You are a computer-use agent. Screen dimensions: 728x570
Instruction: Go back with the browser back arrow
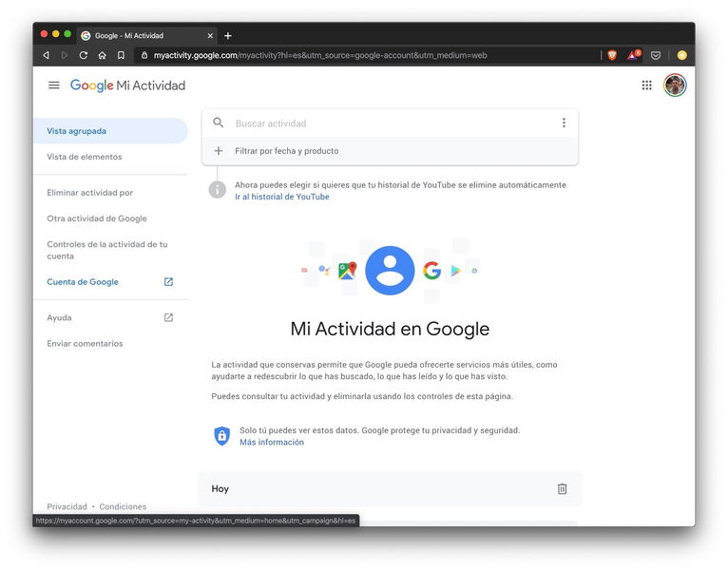pyautogui.click(x=46, y=55)
